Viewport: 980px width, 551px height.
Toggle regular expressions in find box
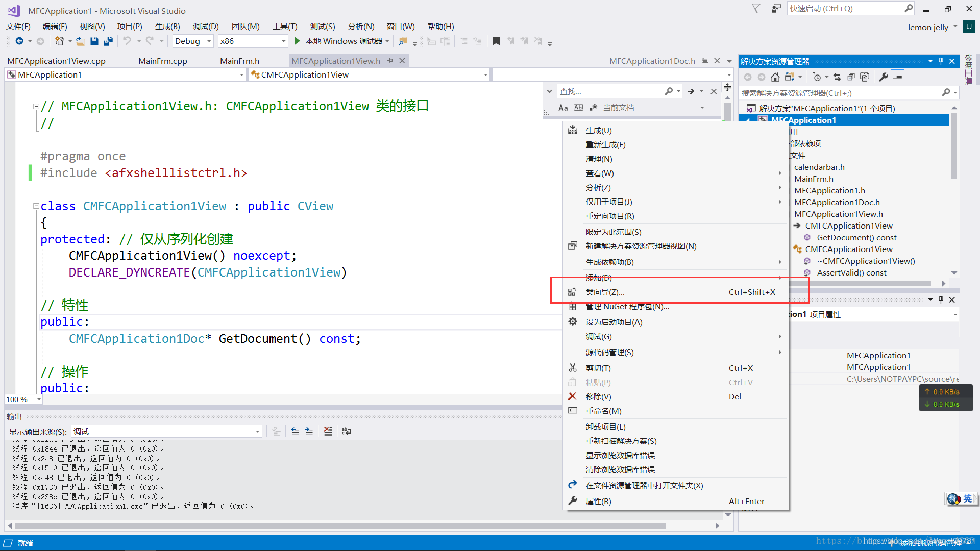pyautogui.click(x=593, y=107)
